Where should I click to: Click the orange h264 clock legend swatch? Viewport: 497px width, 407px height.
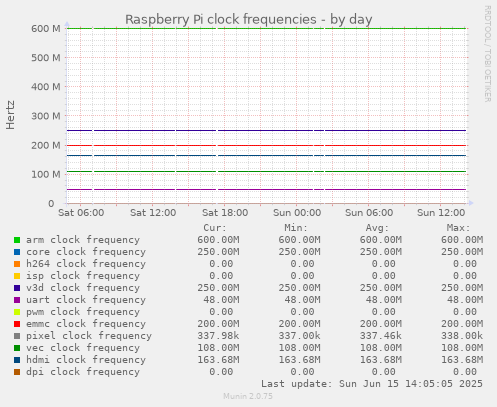pos(17,264)
